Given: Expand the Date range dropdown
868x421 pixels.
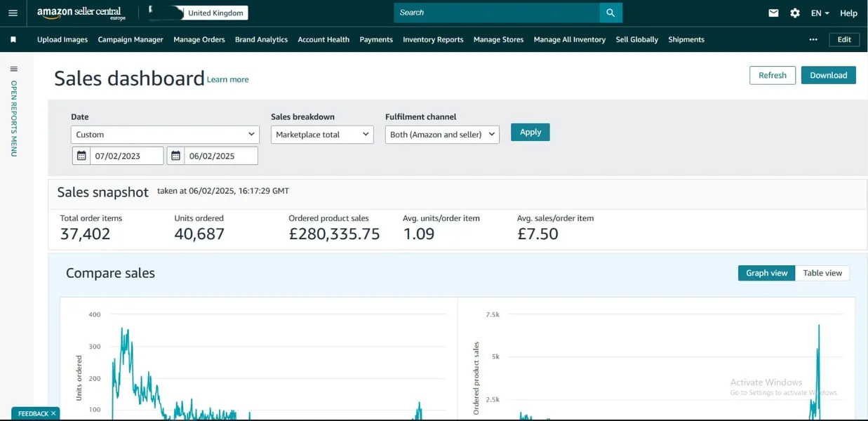Looking at the screenshot, I should pos(165,135).
